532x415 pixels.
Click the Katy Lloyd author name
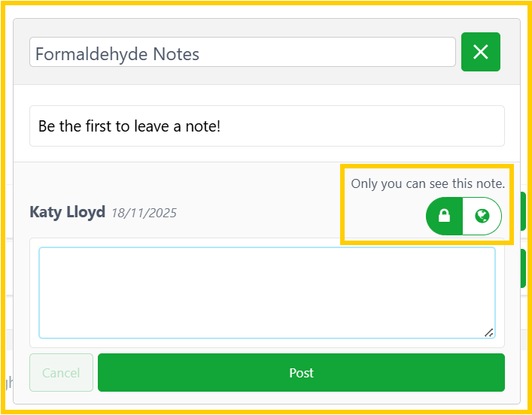[x=67, y=212]
